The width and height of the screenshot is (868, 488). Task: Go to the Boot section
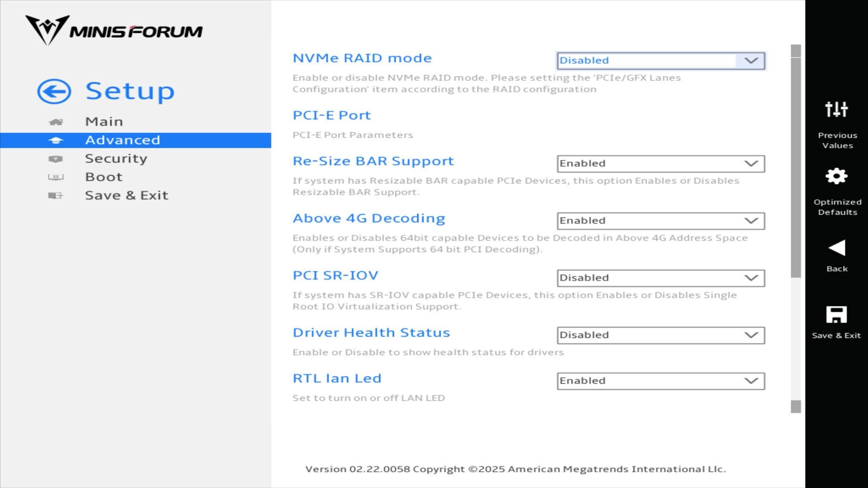pos(104,177)
